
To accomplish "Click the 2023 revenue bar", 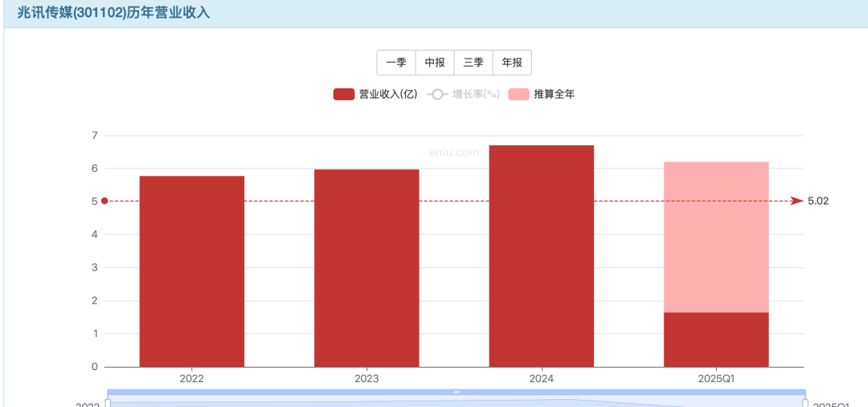I will pos(366,267).
